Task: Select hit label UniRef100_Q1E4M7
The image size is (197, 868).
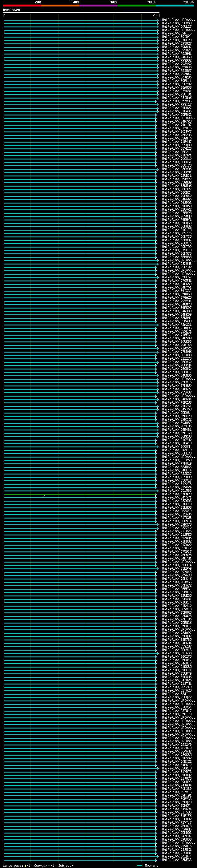Action: 176,142
